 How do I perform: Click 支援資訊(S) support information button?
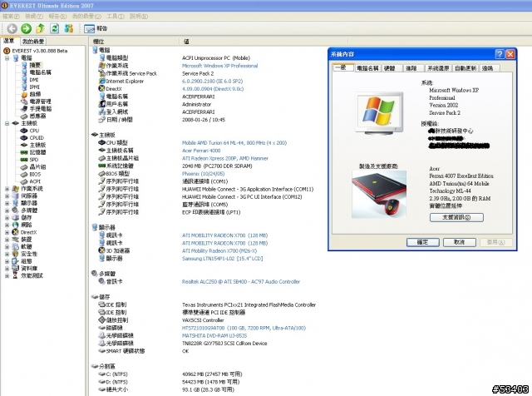[456, 217]
